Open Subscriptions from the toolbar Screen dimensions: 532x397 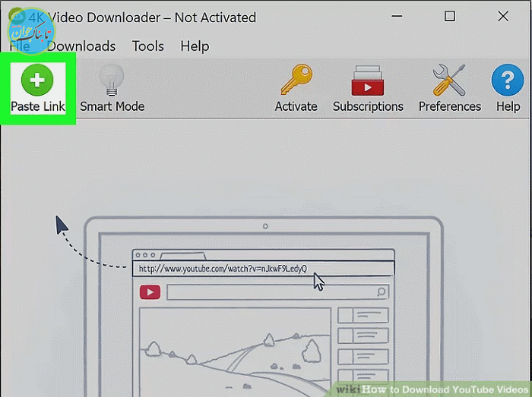coord(368,80)
